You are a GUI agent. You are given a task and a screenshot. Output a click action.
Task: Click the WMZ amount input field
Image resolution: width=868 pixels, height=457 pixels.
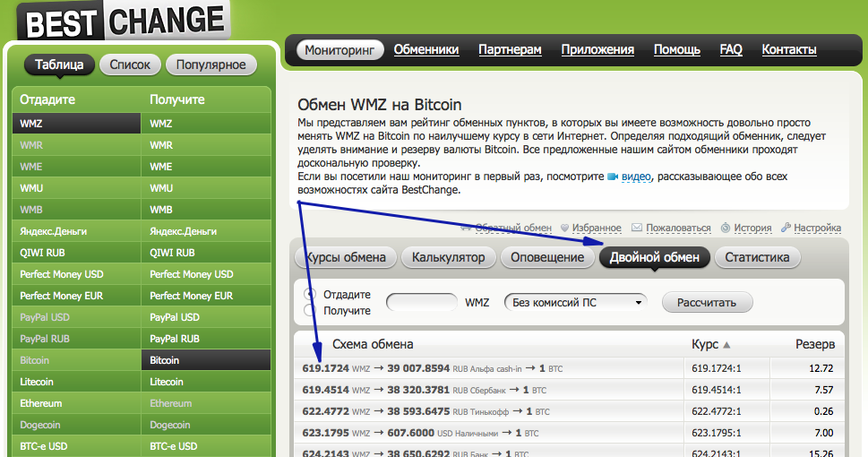point(421,303)
